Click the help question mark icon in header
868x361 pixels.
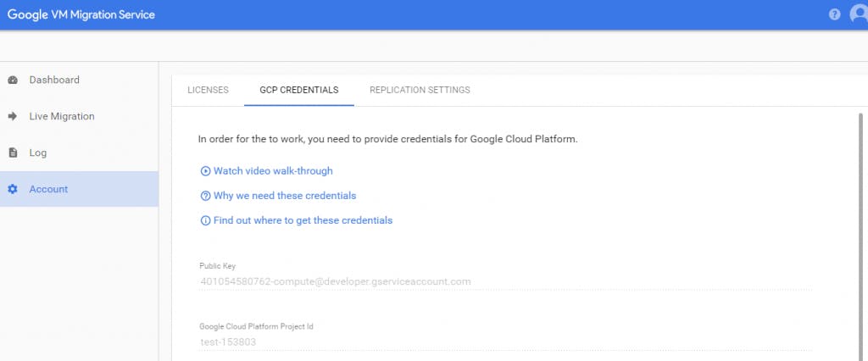pos(834,15)
